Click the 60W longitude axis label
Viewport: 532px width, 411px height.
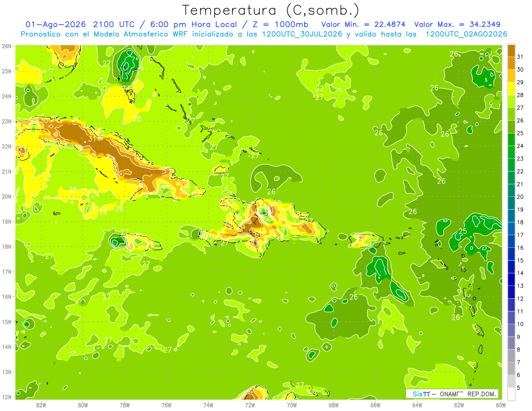click(501, 405)
